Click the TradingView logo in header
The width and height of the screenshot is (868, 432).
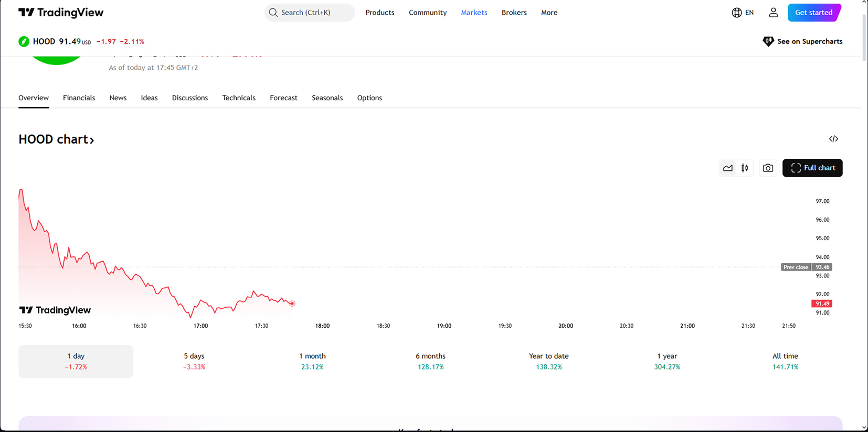click(x=61, y=13)
